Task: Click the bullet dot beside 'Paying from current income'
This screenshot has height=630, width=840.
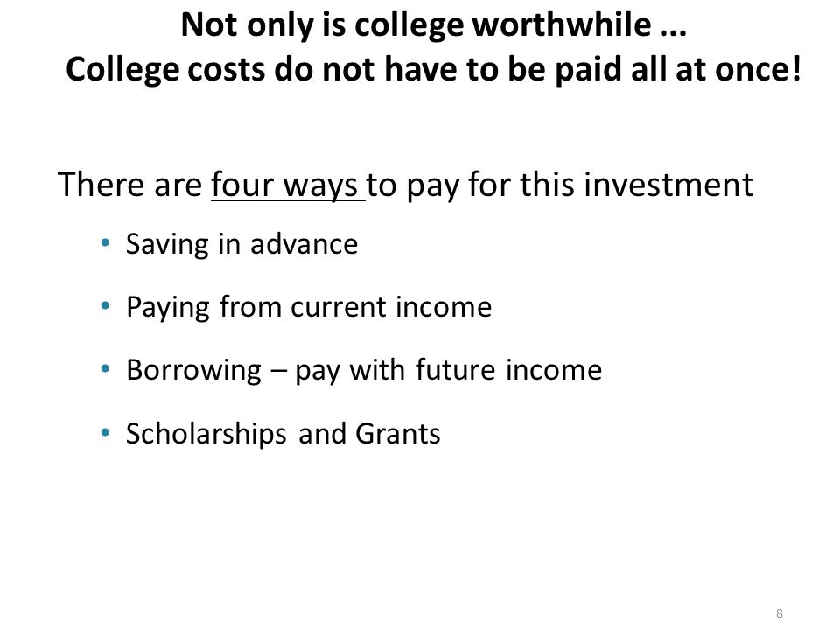Action: [105, 306]
